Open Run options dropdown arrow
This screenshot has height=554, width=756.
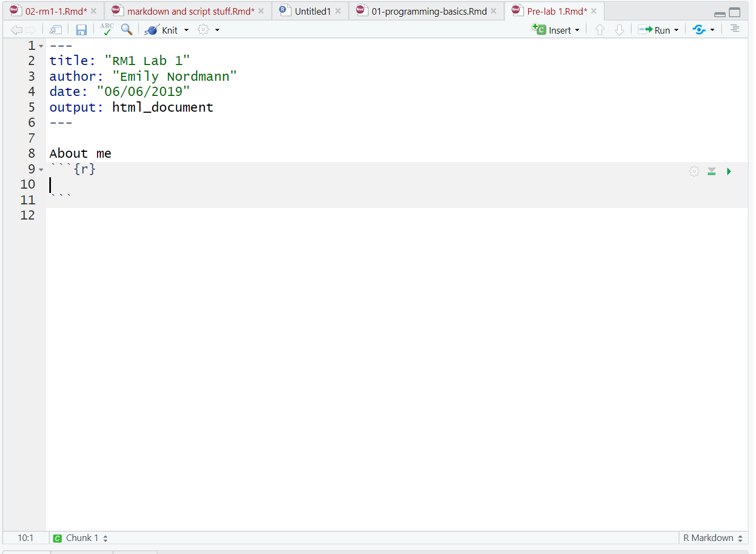pos(676,30)
